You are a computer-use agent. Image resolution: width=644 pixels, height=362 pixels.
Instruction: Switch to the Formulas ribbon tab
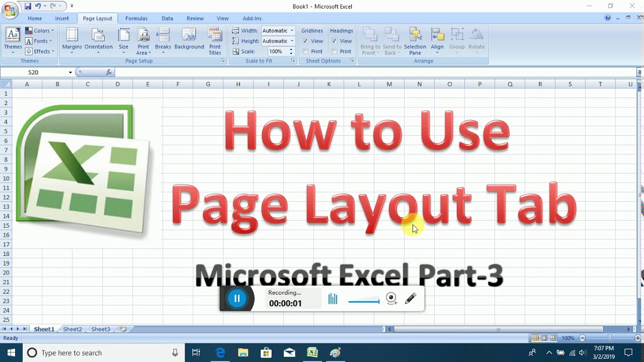136,19
